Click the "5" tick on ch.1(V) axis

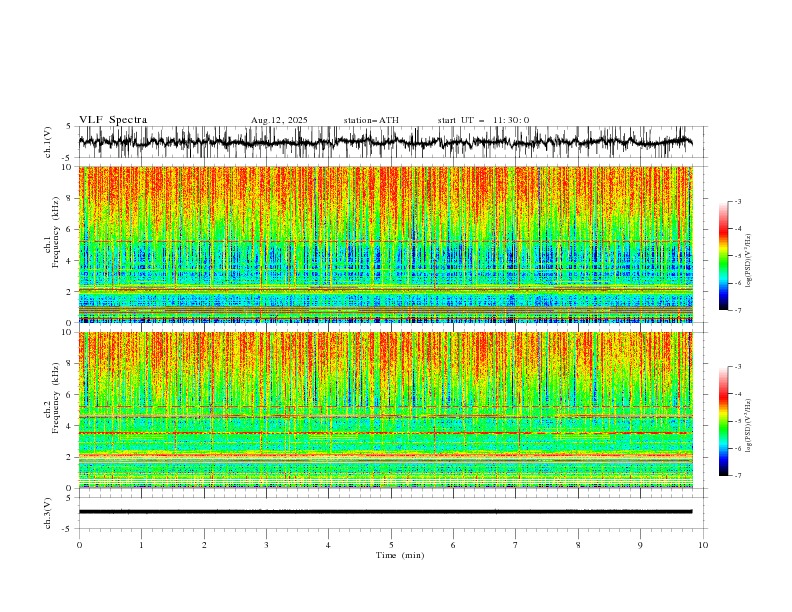tap(70, 127)
